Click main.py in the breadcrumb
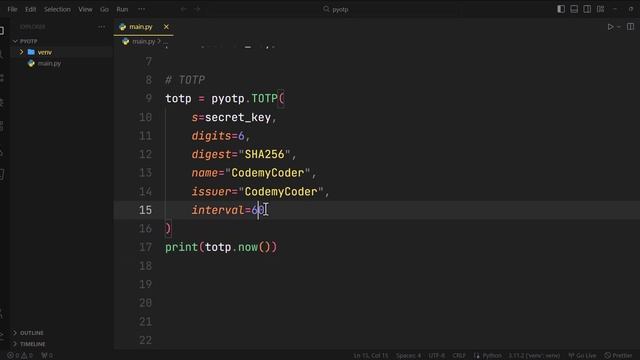The width and height of the screenshot is (640, 360). coord(143,41)
